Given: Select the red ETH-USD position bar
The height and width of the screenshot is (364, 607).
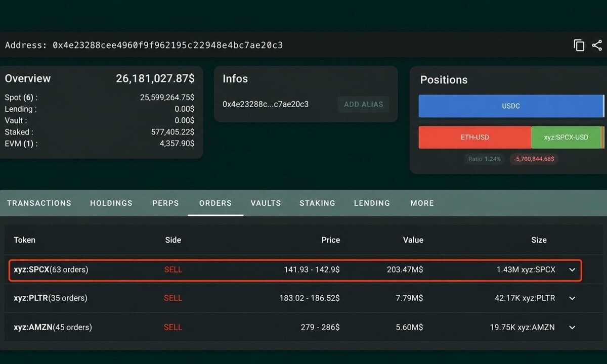Looking at the screenshot, I should [474, 137].
